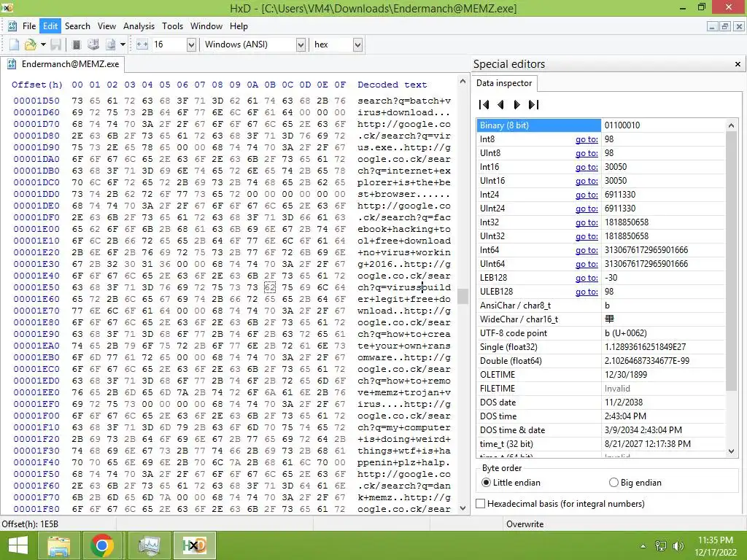747x560 pixels.
Task: Click the Open disk toolbar icon
Action: 93,44
